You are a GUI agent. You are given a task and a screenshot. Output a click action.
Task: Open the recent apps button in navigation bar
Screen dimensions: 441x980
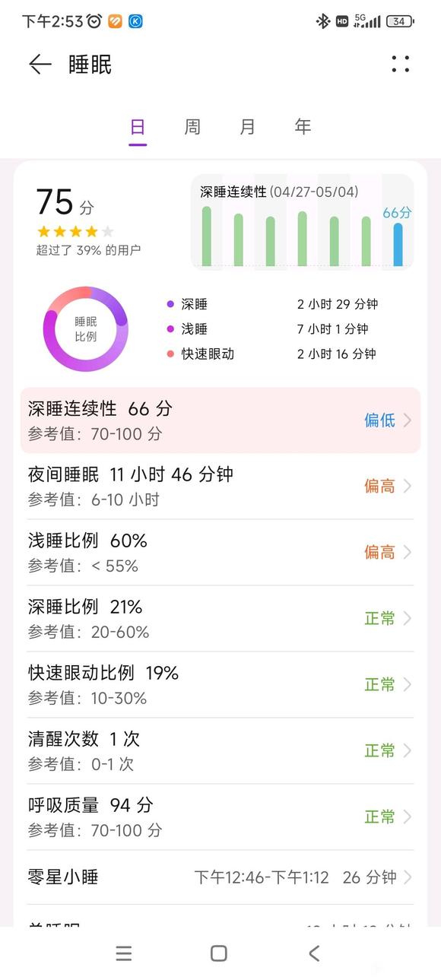pyautogui.click(x=124, y=953)
